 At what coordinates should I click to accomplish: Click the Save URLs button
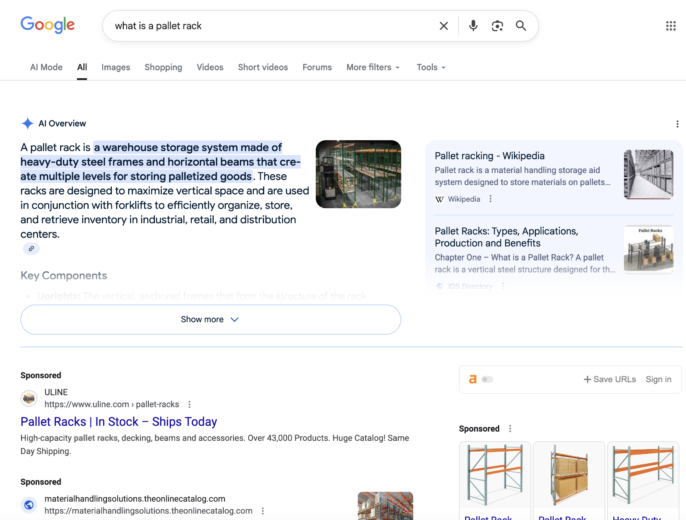tap(610, 379)
